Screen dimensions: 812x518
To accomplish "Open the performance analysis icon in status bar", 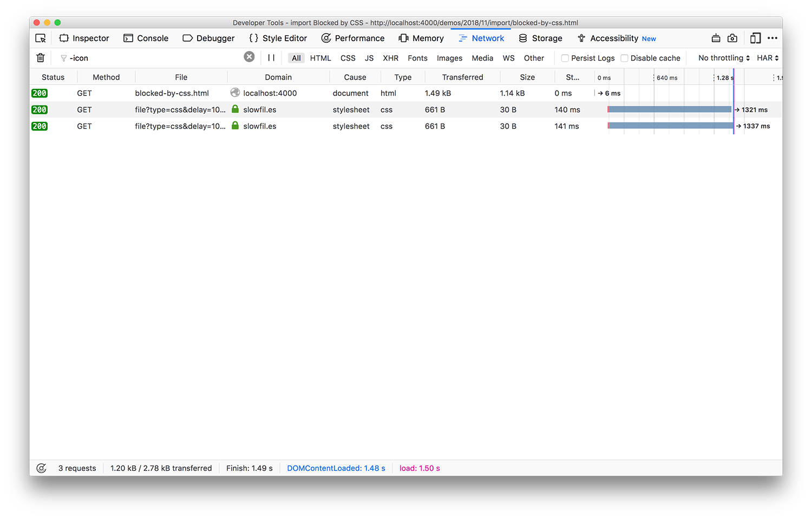I will tap(41, 468).
